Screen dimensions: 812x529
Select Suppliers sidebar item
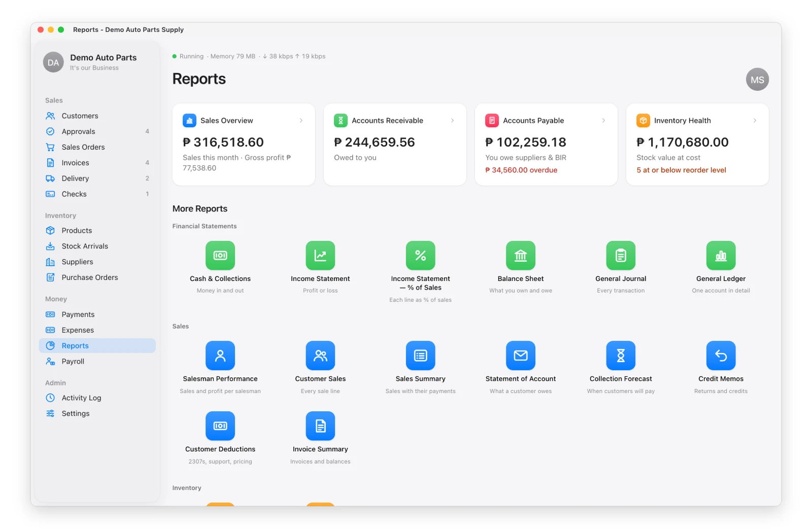[x=97, y=262]
